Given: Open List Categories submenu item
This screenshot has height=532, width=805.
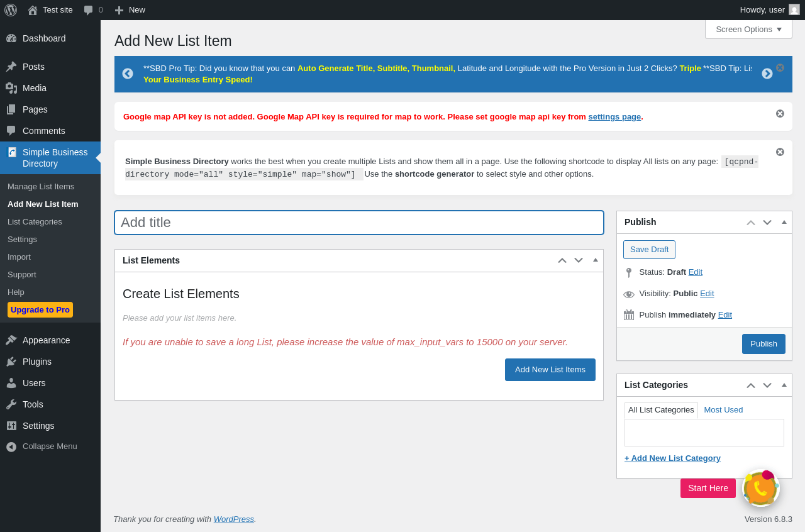Looking at the screenshot, I should [x=35, y=221].
